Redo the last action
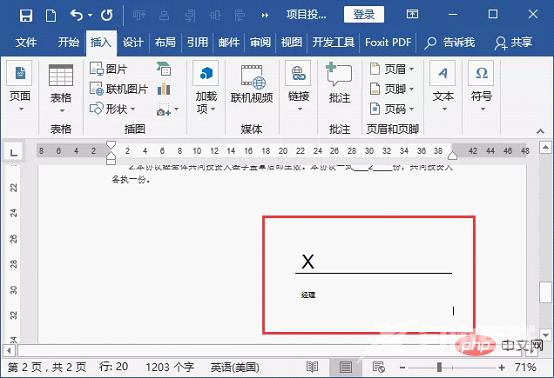554x378 pixels. (x=107, y=15)
